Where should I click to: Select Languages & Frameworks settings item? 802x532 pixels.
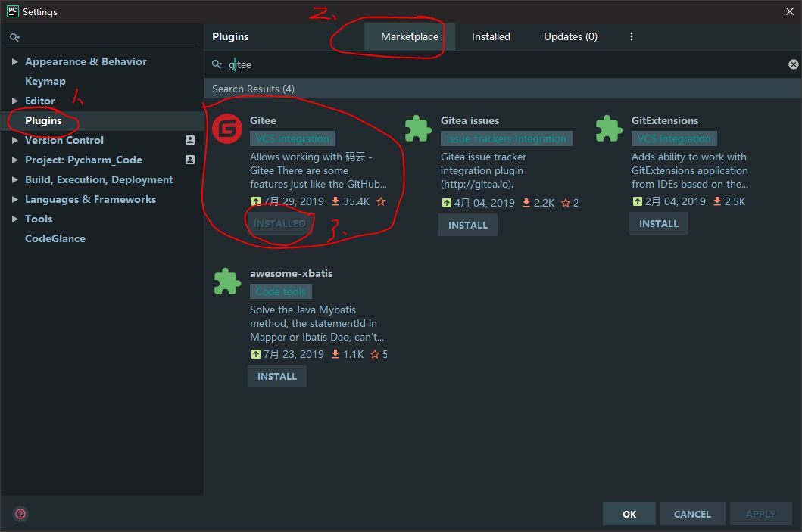tap(90, 199)
